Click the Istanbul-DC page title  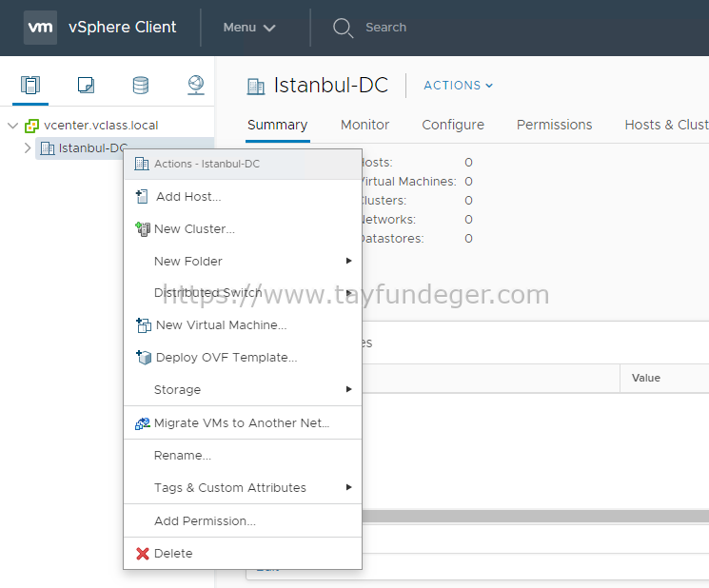(x=331, y=85)
